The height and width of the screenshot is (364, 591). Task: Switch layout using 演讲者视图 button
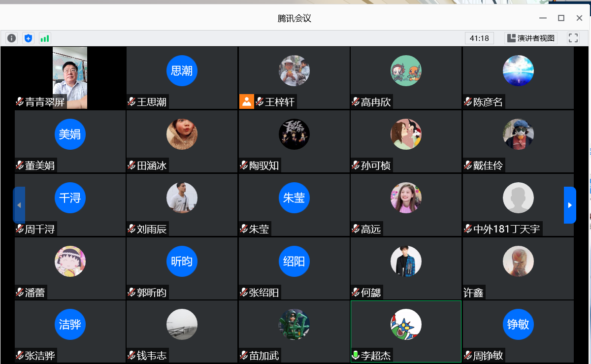point(531,38)
